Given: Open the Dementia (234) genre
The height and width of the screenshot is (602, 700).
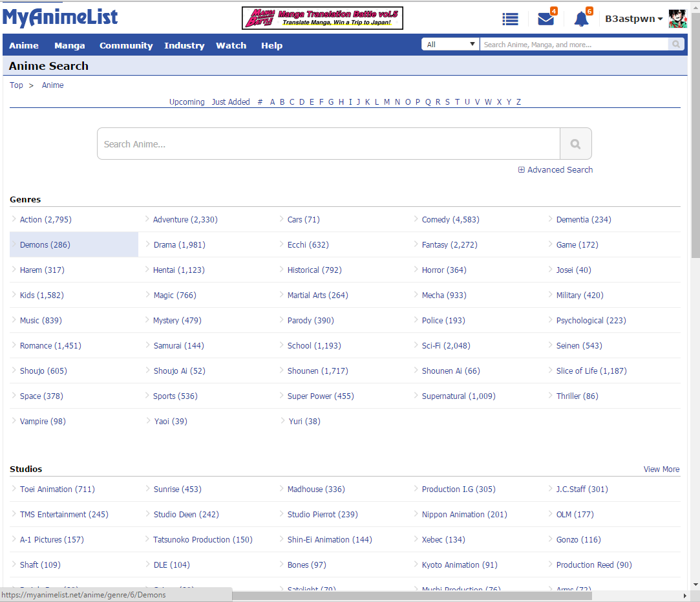Looking at the screenshot, I should tap(584, 220).
